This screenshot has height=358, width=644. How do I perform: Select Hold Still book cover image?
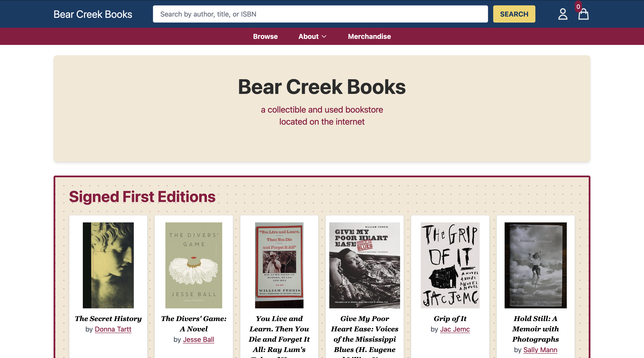536,265
